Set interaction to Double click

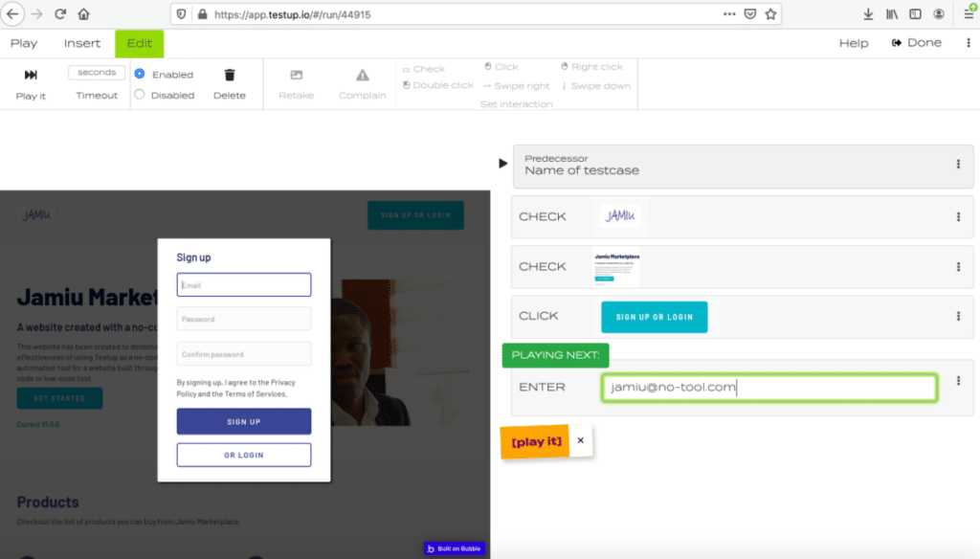(x=437, y=85)
